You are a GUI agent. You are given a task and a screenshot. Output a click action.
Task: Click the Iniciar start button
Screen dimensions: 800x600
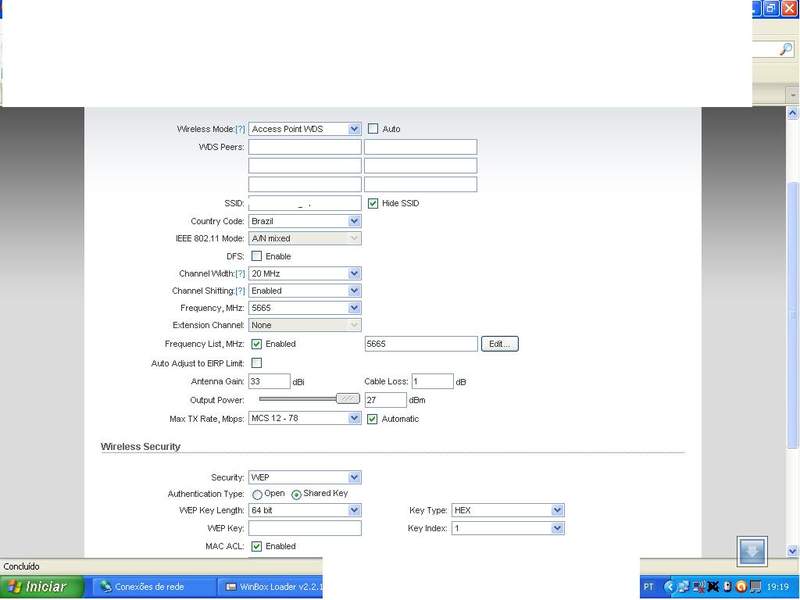(x=41, y=587)
